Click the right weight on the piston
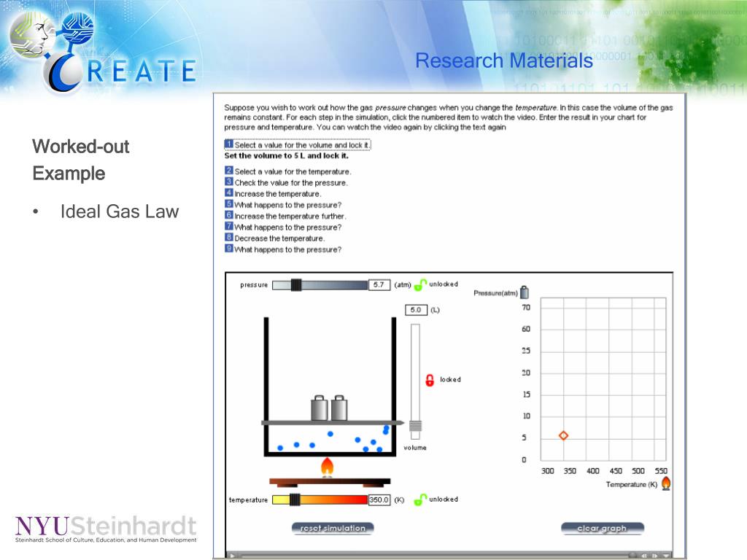The height and width of the screenshot is (560, 747). coord(339,408)
